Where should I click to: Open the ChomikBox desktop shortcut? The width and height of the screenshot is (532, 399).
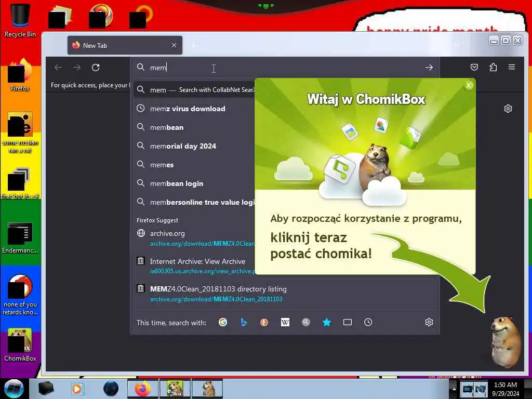(x=20, y=345)
